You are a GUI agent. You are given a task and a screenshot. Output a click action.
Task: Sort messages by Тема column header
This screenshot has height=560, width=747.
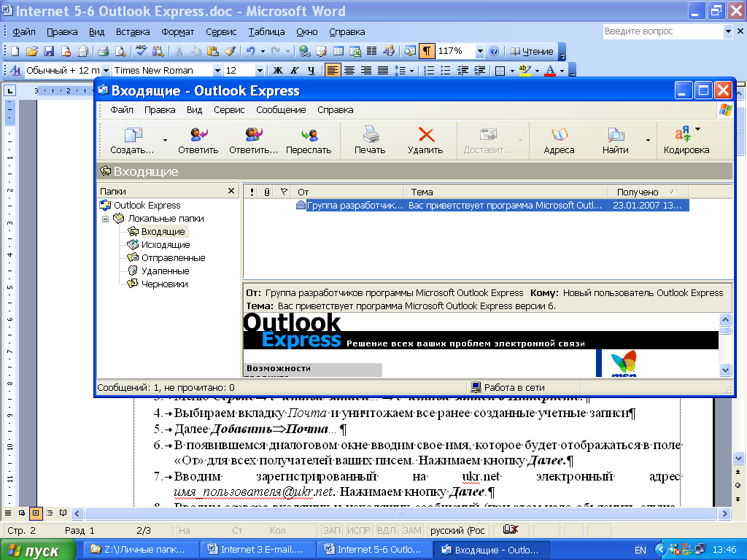point(506,192)
